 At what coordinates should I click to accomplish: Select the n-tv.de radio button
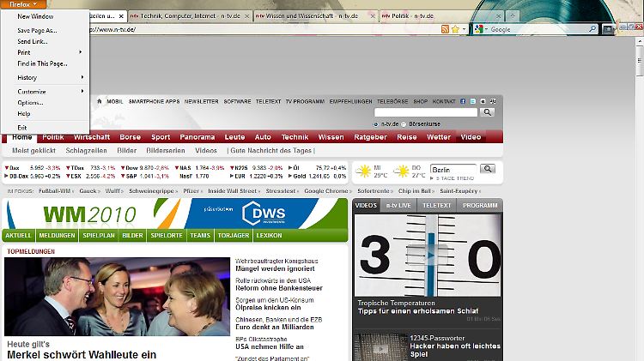point(376,123)
